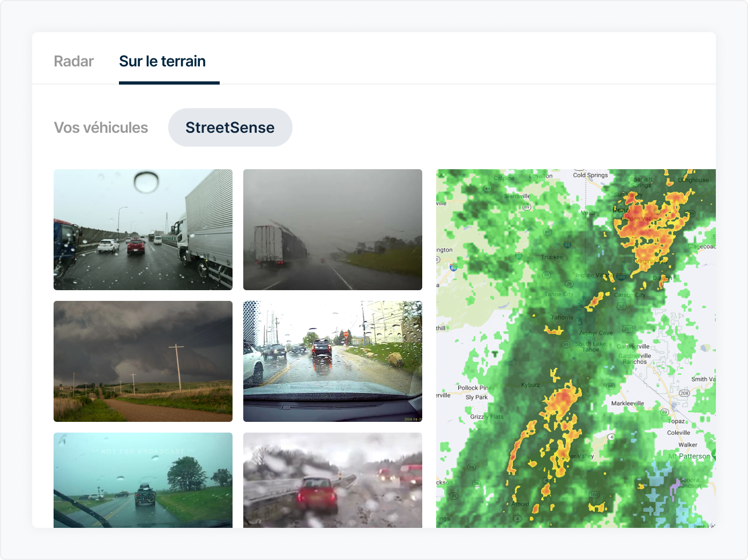Click the Cold Springs label on map

(590, 175)
